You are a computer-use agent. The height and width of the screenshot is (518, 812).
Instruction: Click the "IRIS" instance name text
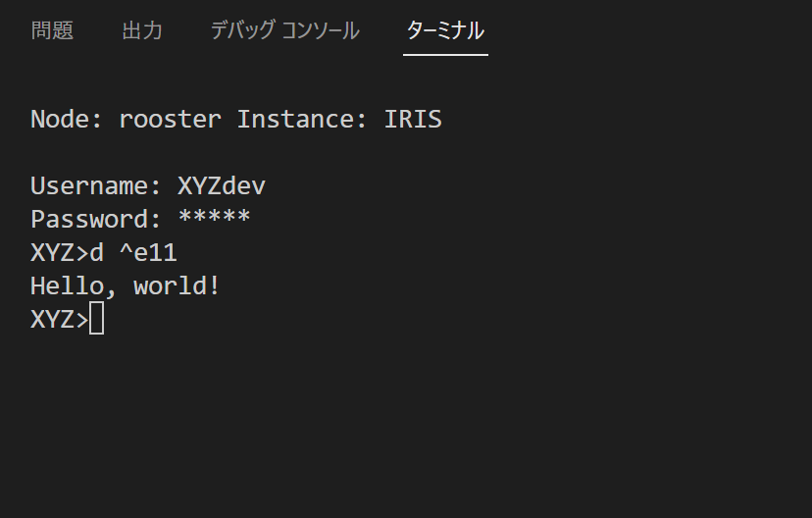click(413, 120)
